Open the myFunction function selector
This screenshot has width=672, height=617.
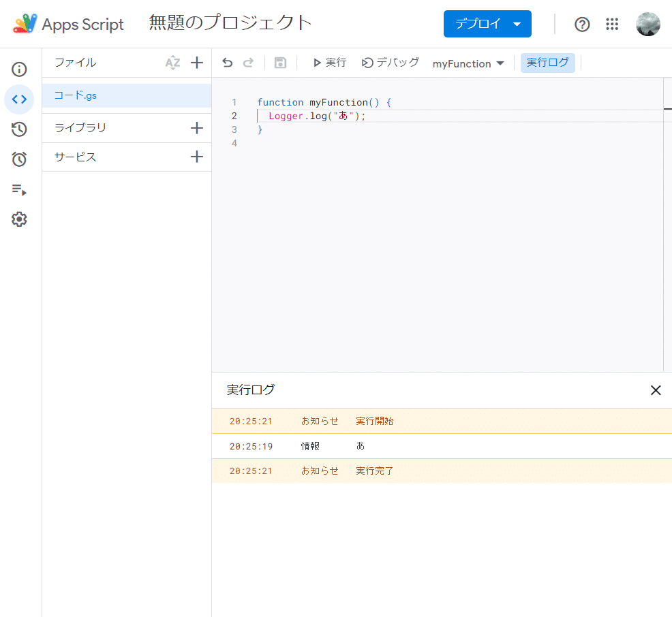coord(468,64)
